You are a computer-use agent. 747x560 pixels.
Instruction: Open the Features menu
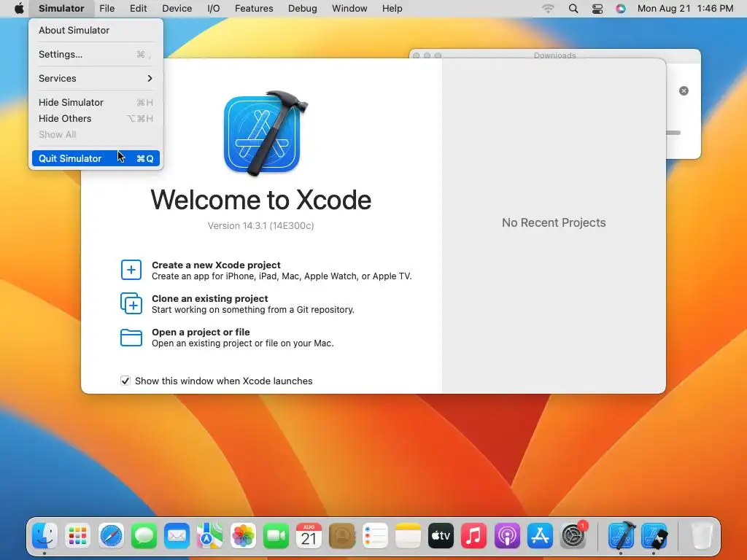[x=254, y=8]
